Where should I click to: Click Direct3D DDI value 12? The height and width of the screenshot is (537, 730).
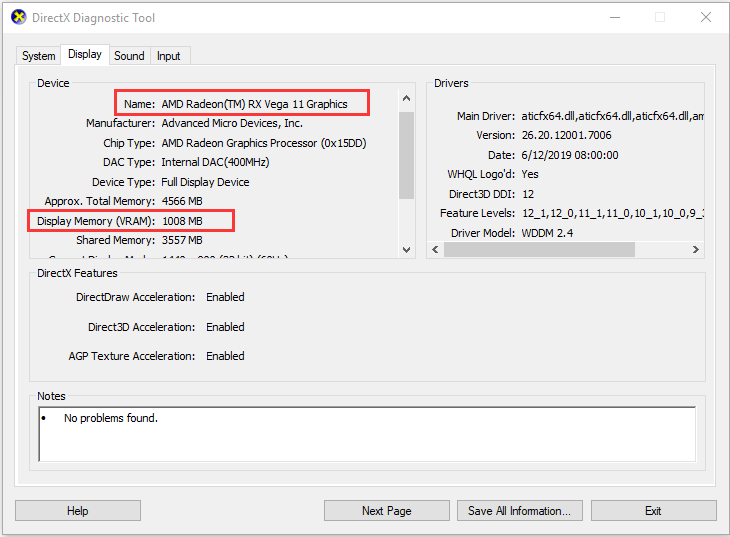(x=528, y=194)
